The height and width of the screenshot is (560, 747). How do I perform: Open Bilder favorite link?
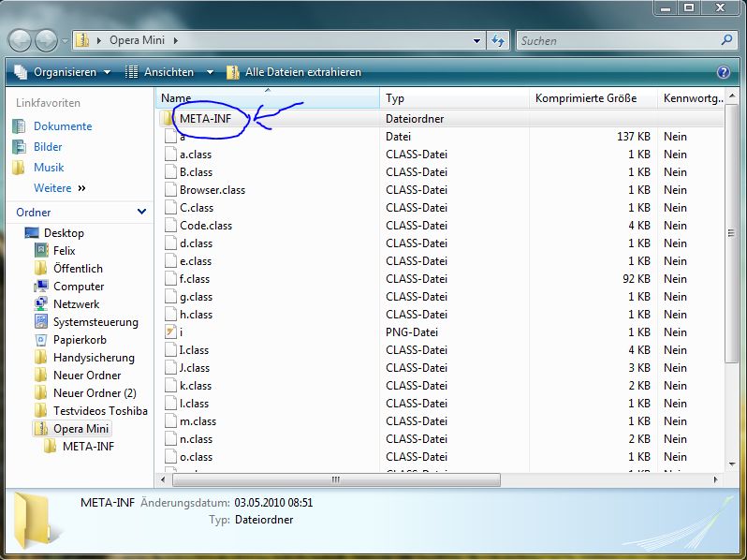coord(48,147)
